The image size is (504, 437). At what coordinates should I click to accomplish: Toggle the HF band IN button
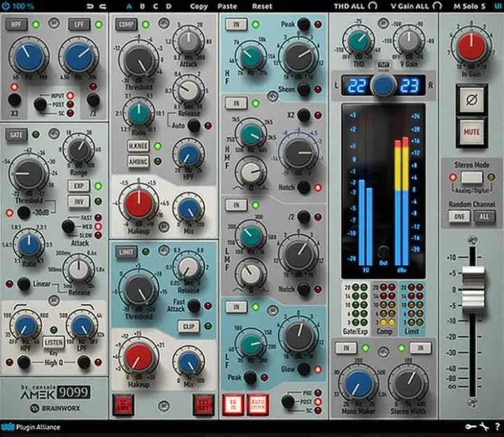pyautogui.click(x=236, y=24)
